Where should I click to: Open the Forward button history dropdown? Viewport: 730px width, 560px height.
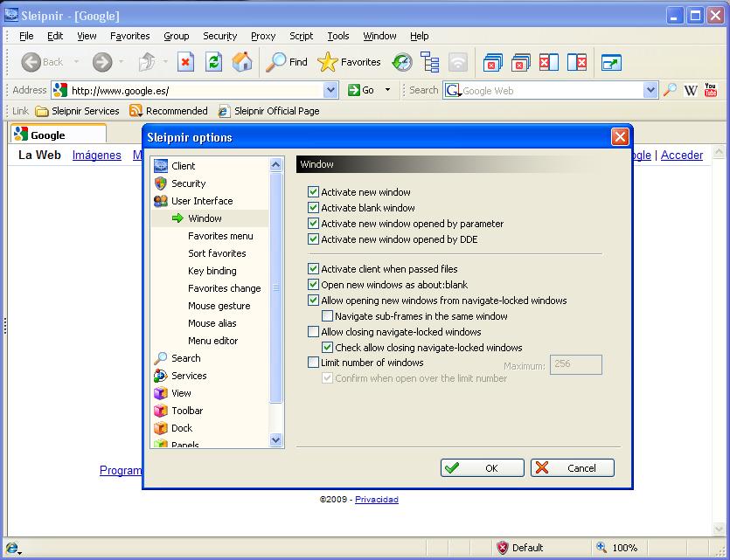pyautogui.click(x=121, y=61)
